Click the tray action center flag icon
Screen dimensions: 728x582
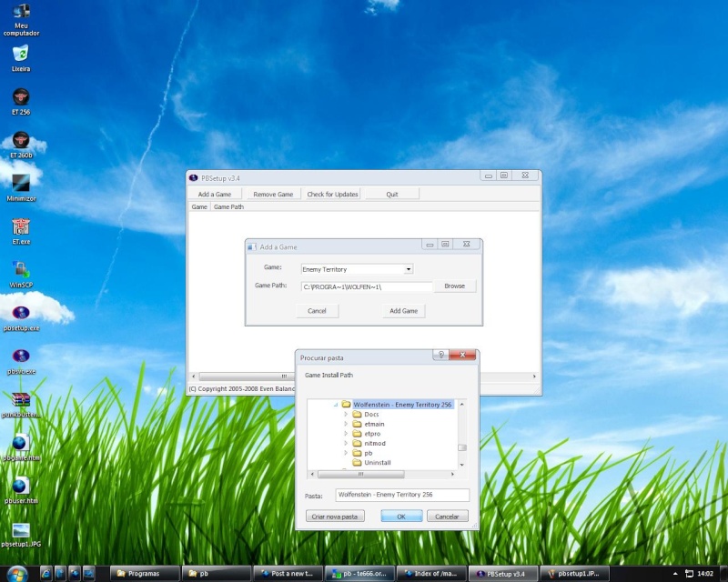(689, 574)
